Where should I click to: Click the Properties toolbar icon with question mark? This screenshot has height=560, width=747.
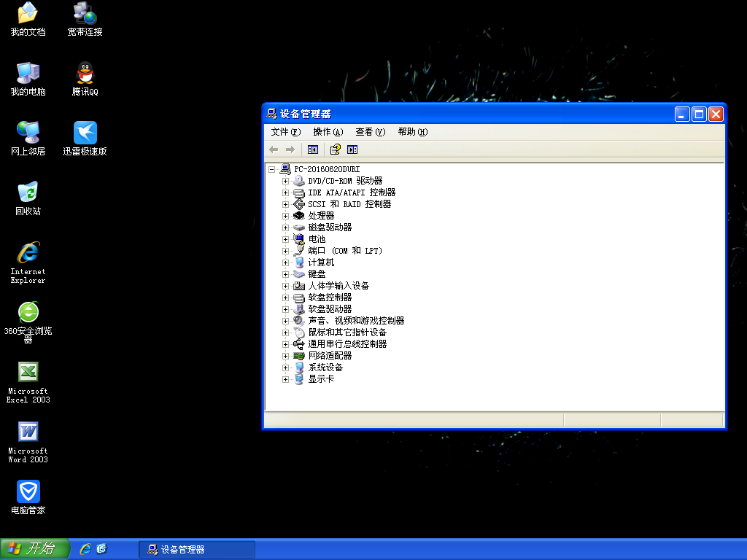(x=335, y=149)
